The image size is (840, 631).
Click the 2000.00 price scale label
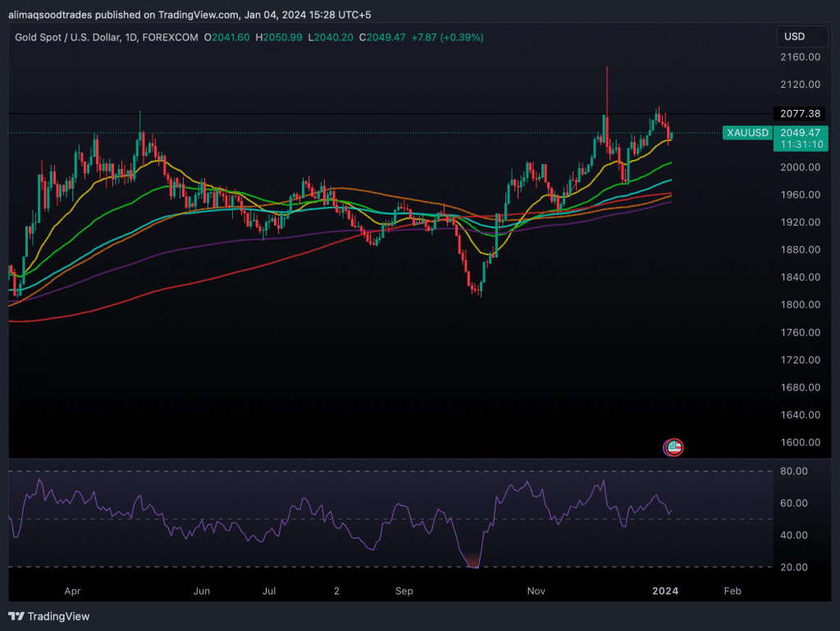pos(800,167)
